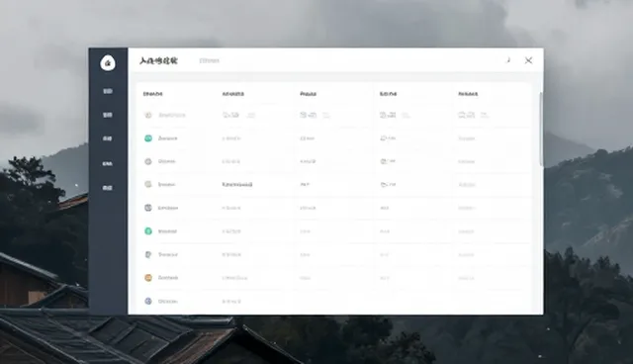Click the round home logo in sidebar

108,63
